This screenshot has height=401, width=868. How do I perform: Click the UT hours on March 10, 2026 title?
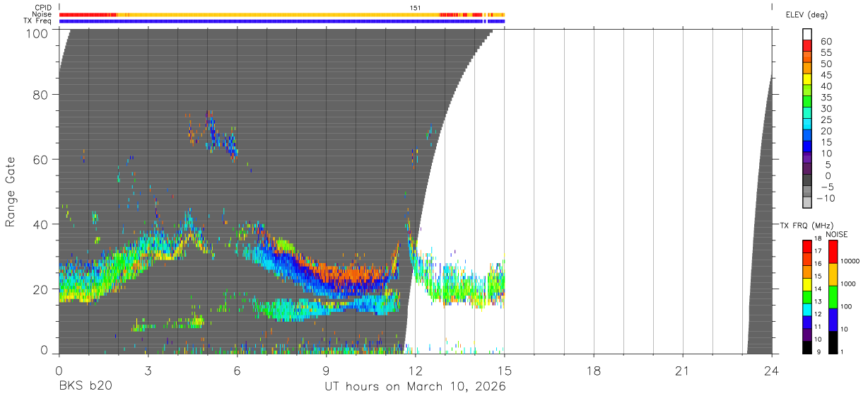(415, 387)
